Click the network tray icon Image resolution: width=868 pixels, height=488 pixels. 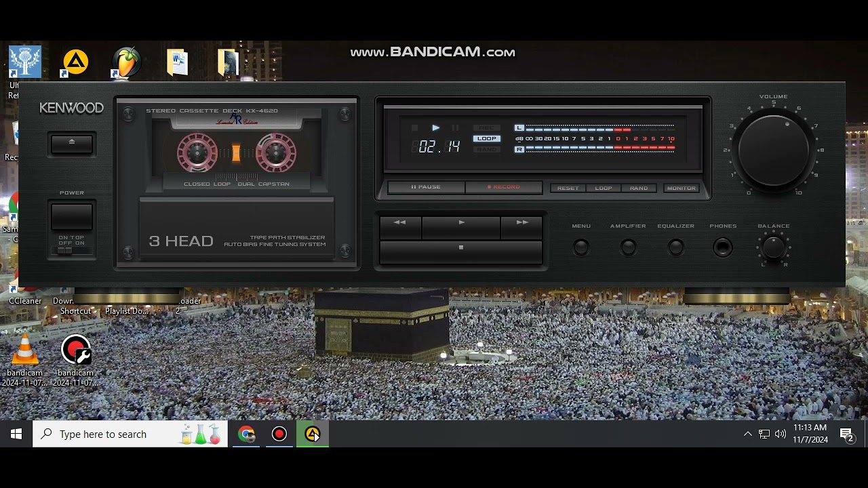[764, 434]
